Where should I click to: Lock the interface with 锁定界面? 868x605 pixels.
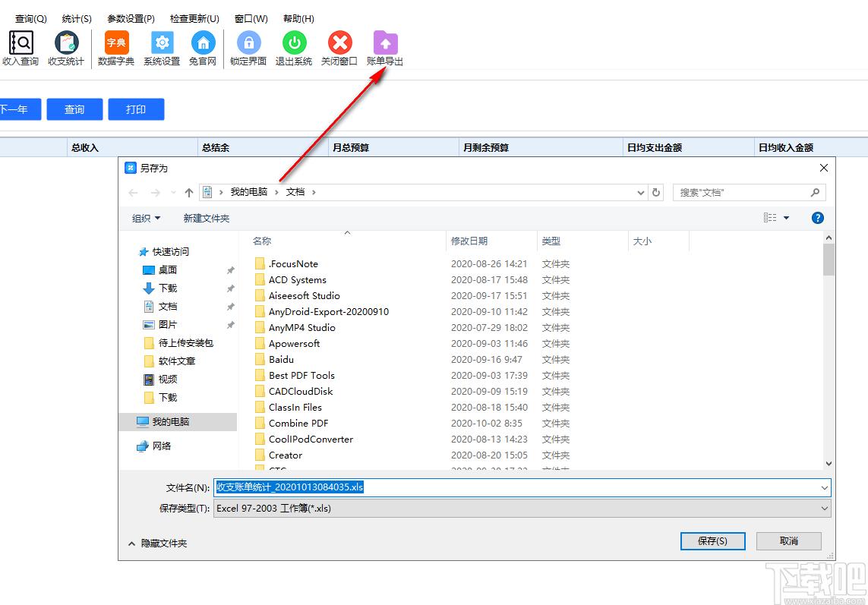[x=248, y=43]
